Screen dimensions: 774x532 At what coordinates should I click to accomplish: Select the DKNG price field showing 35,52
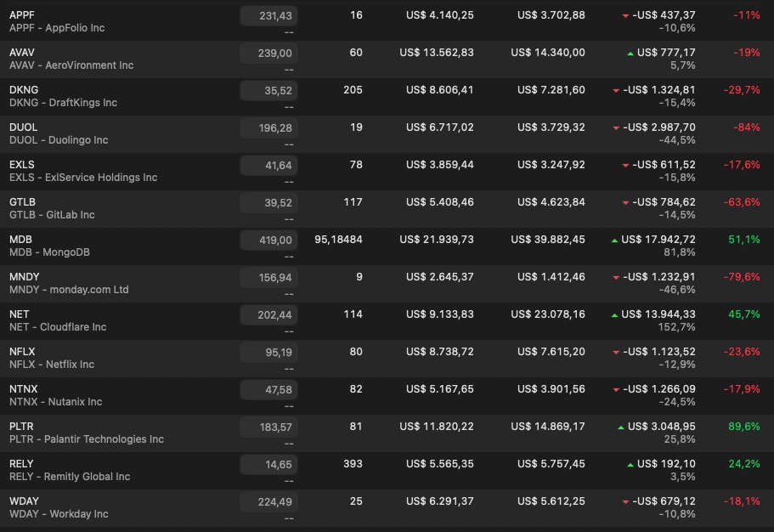(268, 91)
